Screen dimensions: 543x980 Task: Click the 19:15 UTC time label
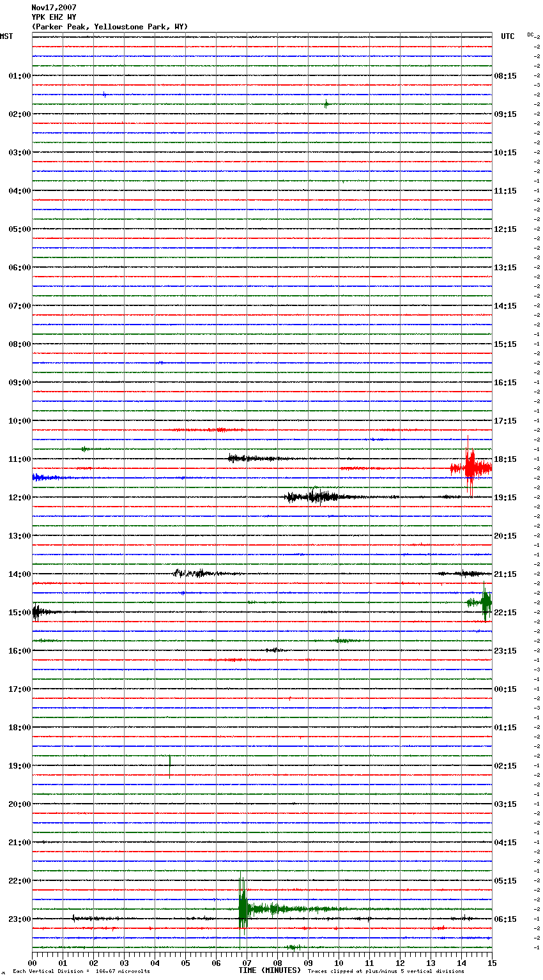[x=505, y=498]
